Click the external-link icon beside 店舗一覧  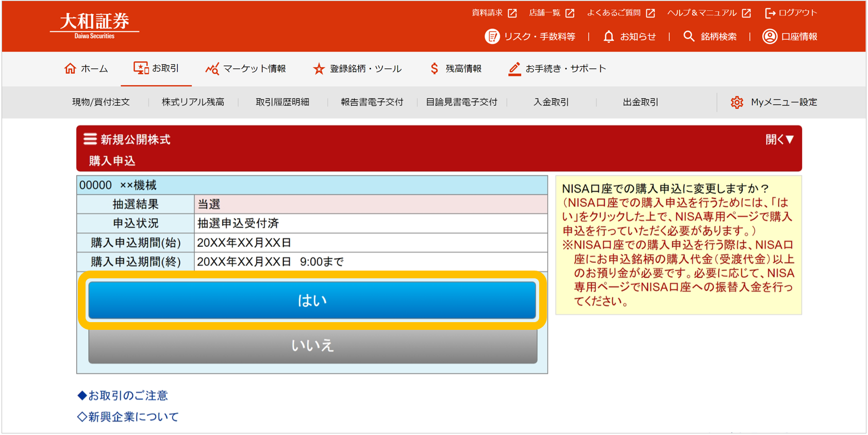tap(570, 13)
